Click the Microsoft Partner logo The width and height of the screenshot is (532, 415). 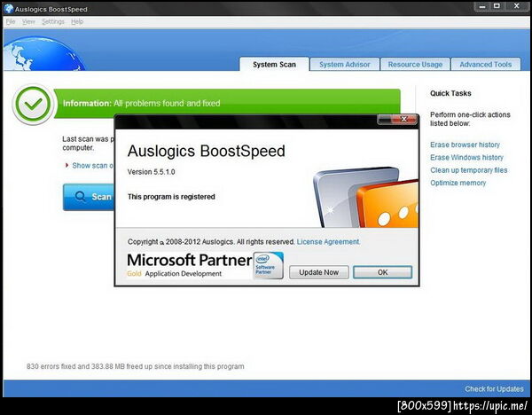click(x=190, y=265)
